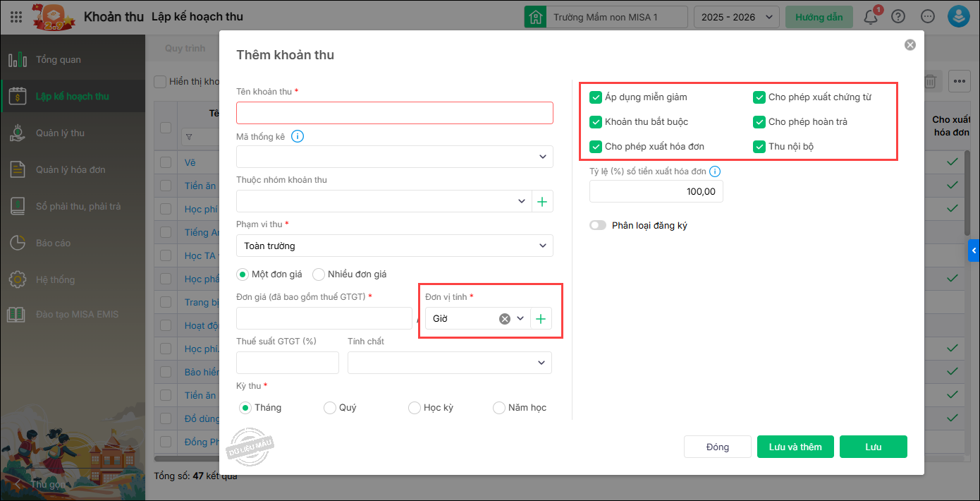The image size is (980, 501).
Task: Click the Lưu và thêm button
Action: (795, 447)
